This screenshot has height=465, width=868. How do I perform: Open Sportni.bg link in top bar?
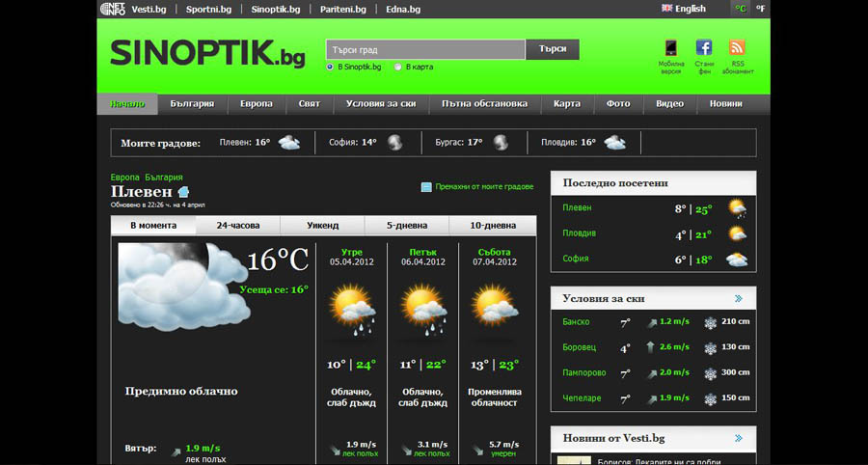click(x=208, y=9)
